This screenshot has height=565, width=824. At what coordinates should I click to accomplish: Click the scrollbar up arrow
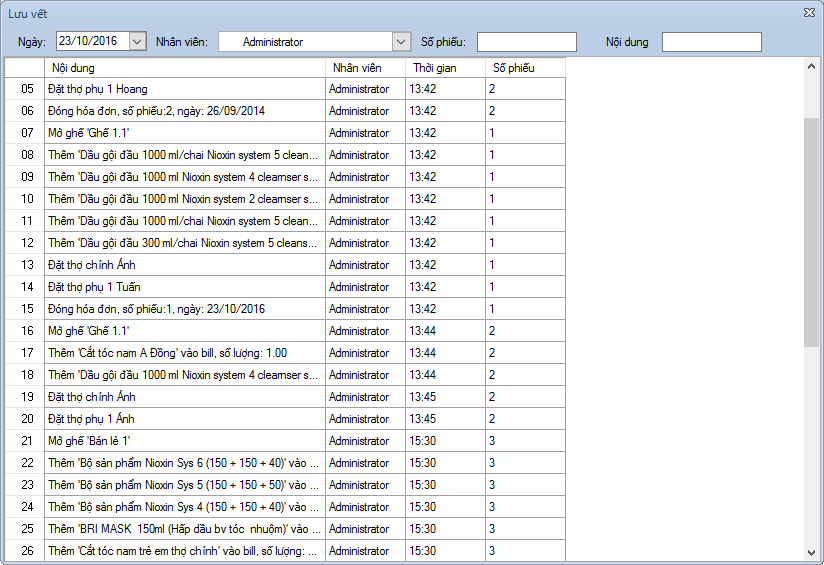click(x=812, y=67)
